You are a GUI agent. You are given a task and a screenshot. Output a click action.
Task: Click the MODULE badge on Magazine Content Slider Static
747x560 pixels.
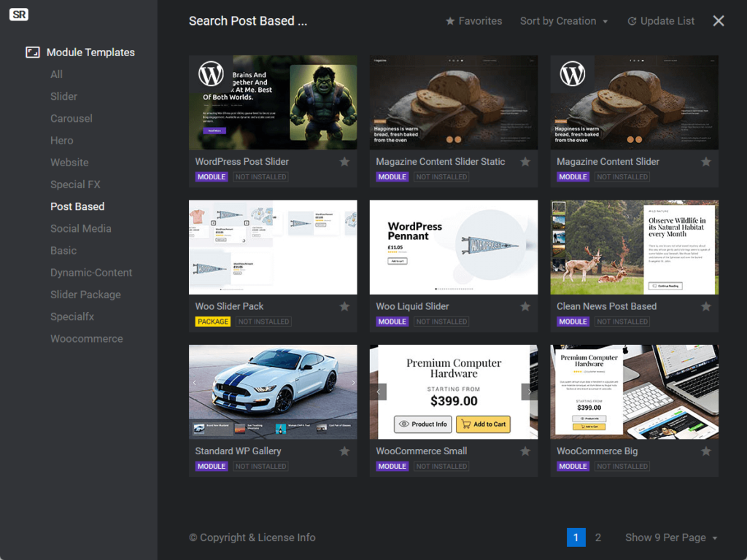tap(392, 176)
